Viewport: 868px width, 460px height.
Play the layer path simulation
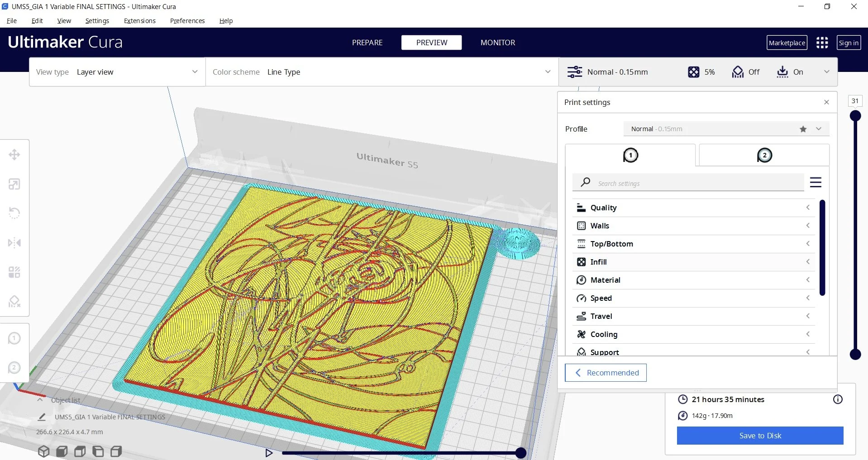coord(269,453)
